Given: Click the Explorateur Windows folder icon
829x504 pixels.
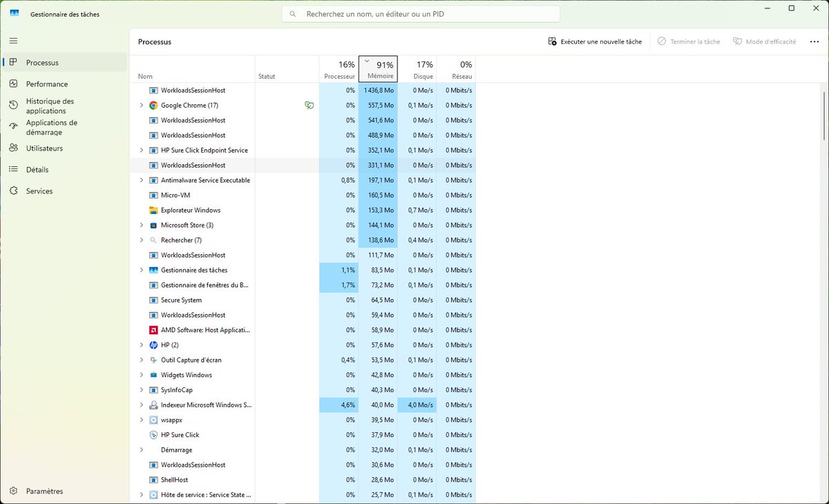Looking at the screenshot, I should click(x=153, y=210).
